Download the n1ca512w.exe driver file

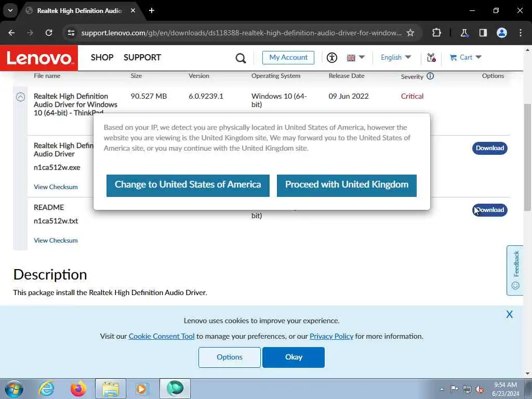pyautogui.click(x=489, y=148)
